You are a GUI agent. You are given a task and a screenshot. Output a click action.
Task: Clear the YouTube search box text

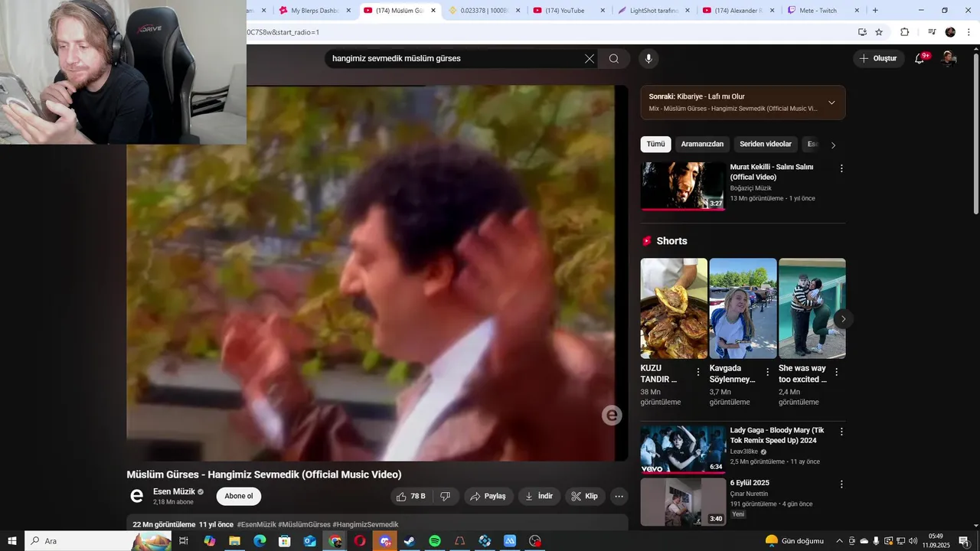(x=590, y=58)
